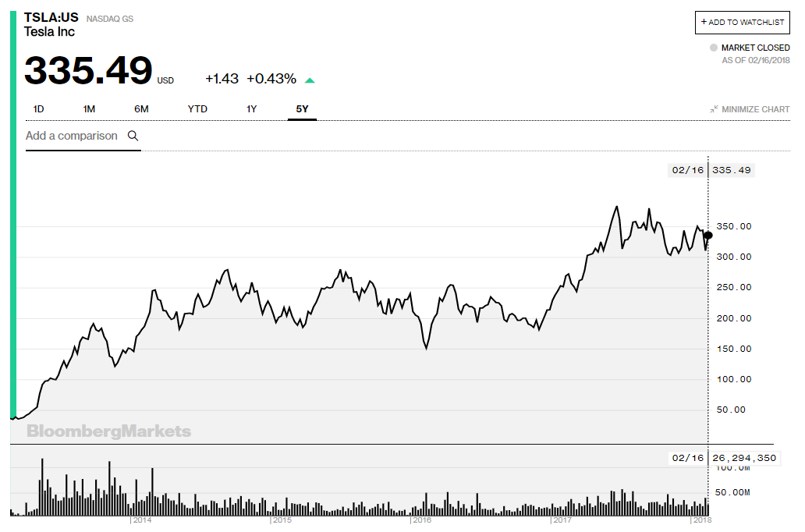This screenshot has width=805, height=532.
Task: Click the search magnifier icon beside Add a comparison
Action: (x=133, y=136)
